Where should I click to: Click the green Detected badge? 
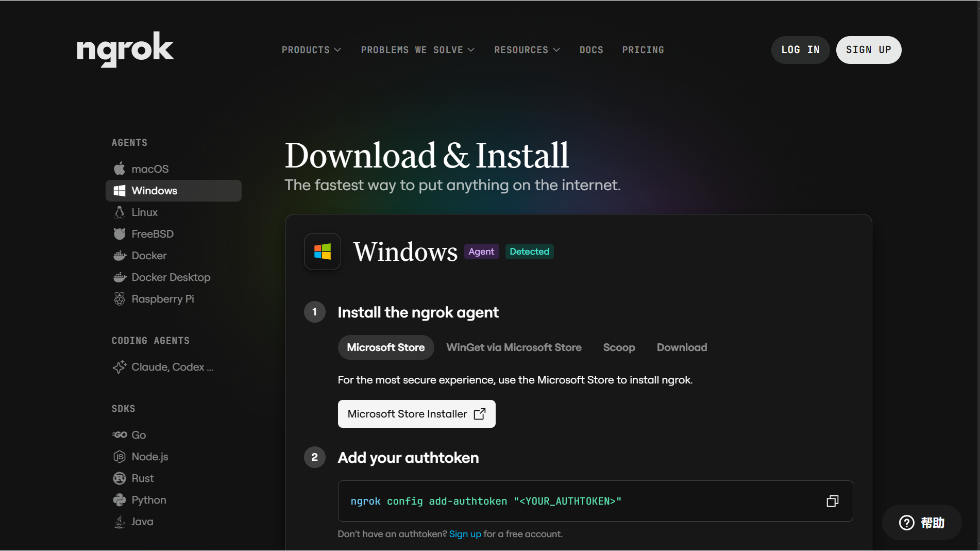tap(529, 252)
